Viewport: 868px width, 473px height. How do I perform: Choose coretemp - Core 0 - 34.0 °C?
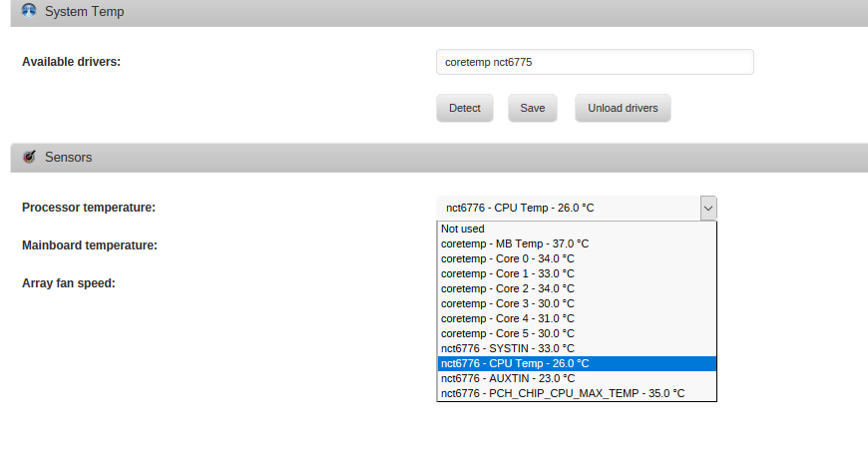577,258
